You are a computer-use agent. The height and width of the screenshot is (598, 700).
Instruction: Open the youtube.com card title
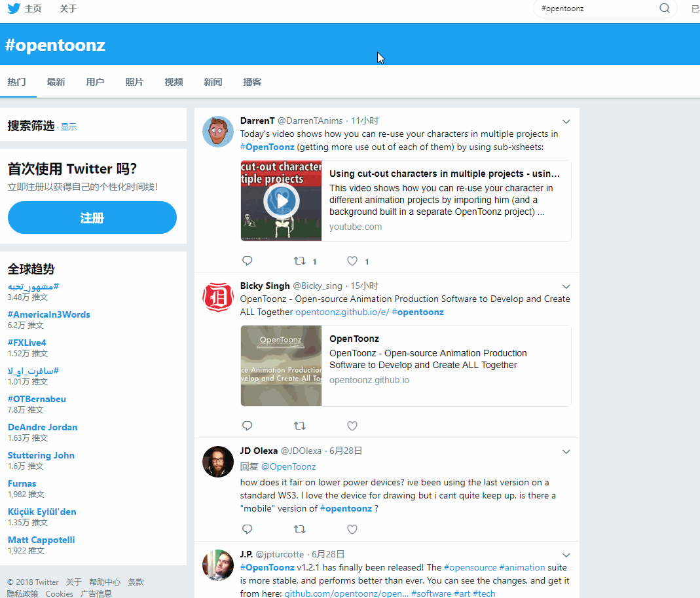click(444, 174)
